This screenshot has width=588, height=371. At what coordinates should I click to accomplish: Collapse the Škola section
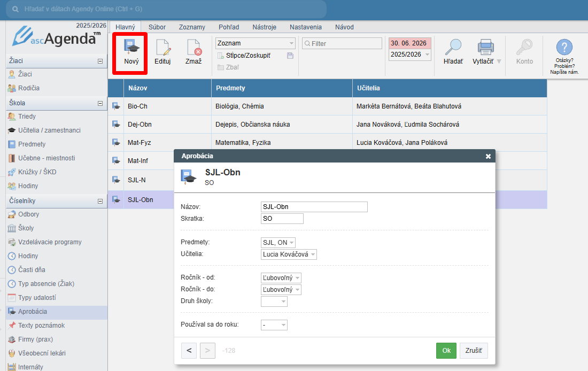pos(100,103)
